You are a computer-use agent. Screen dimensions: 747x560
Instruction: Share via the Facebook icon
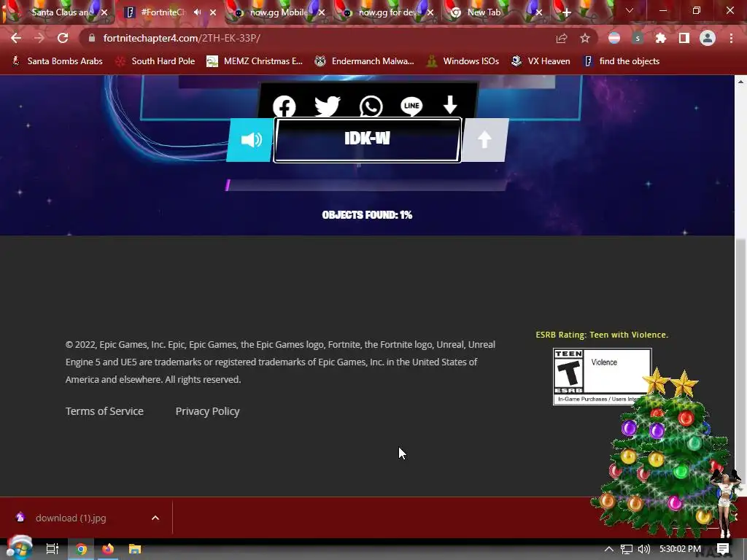coord(284,106)
